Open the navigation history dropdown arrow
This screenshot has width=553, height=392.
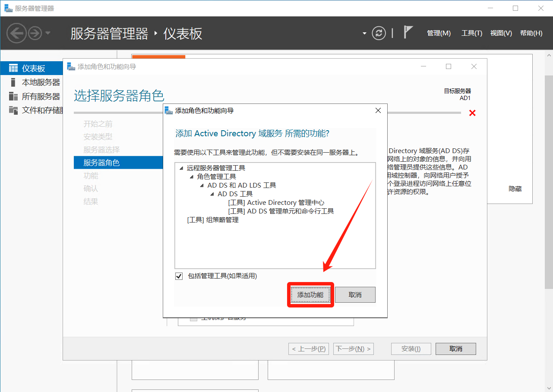[48, 33]
